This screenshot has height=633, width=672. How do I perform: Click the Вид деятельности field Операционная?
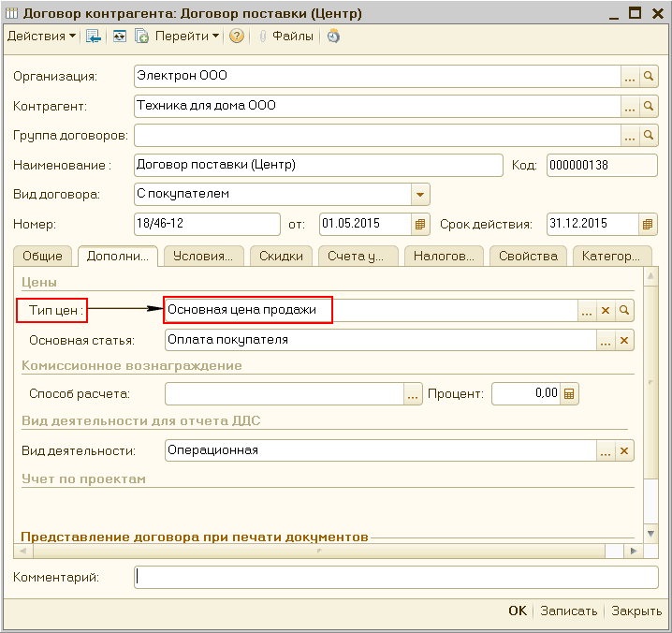(381, 451)
